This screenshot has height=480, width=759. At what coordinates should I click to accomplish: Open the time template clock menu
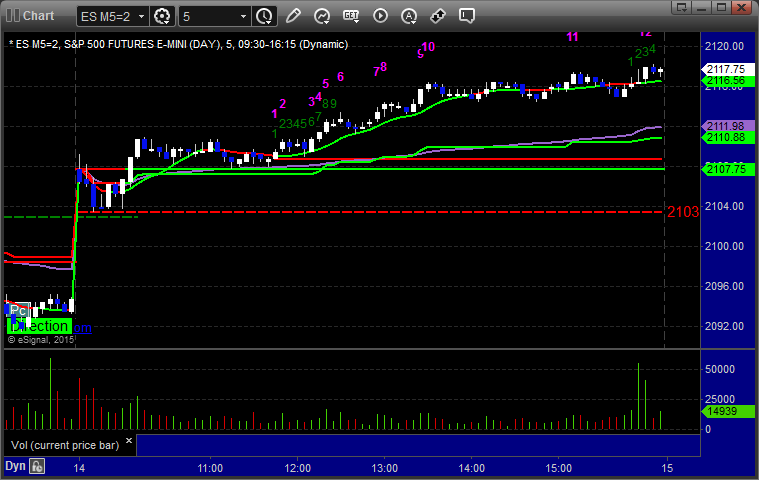[264, 16]
